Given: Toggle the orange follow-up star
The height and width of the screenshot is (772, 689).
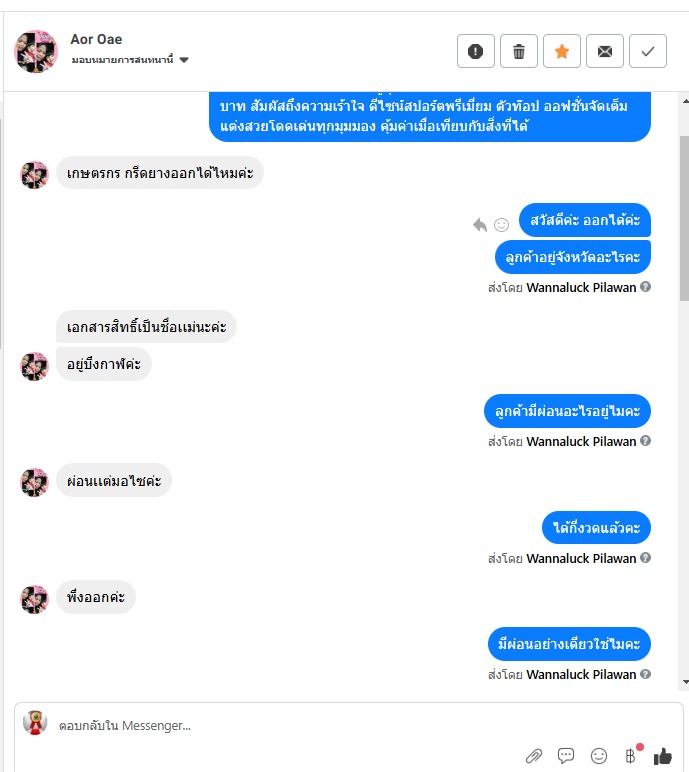Looking at the screenshot, I should pyautogui.click(x=561, y=51).
